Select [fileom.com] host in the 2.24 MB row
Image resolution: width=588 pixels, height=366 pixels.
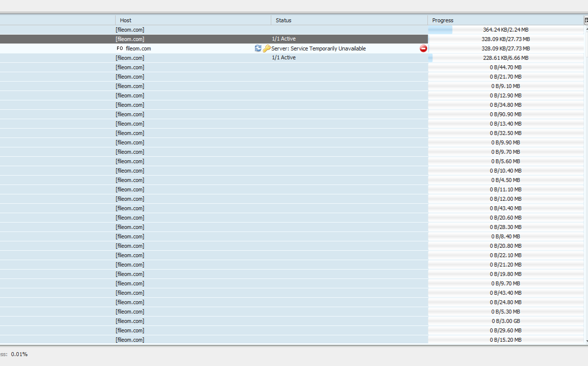(130, 30)
